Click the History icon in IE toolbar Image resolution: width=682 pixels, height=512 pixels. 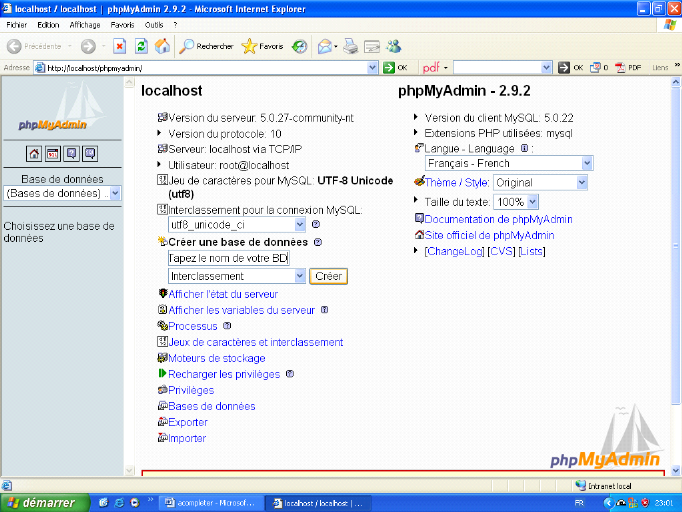(299, 46)
